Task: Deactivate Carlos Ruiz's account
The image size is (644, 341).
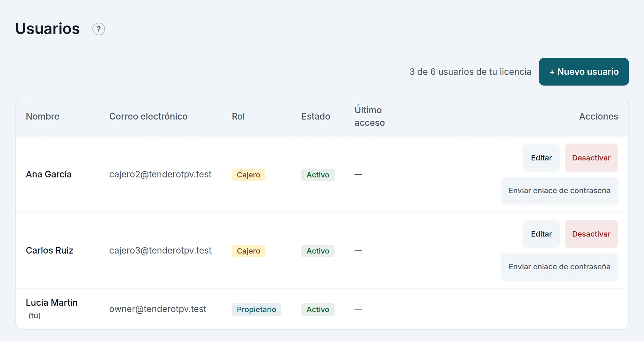Action: [x=591, y=234]
